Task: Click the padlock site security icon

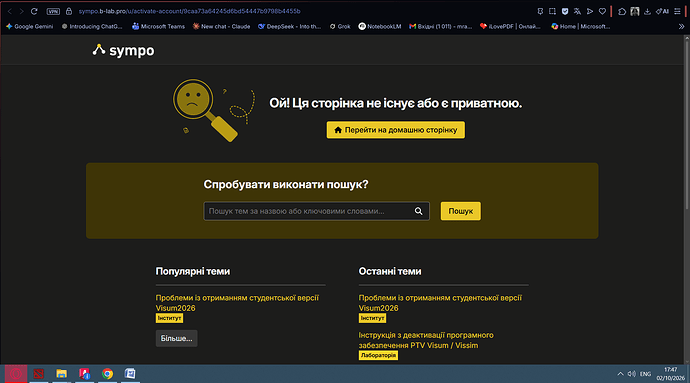Action: pyautogui.click(x=69, y=11)
